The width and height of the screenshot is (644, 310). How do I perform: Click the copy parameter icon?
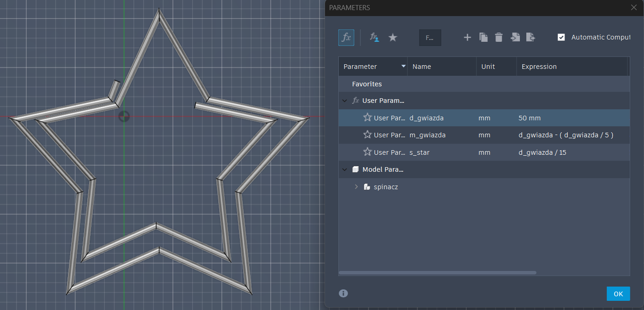(x=483, y=38)
